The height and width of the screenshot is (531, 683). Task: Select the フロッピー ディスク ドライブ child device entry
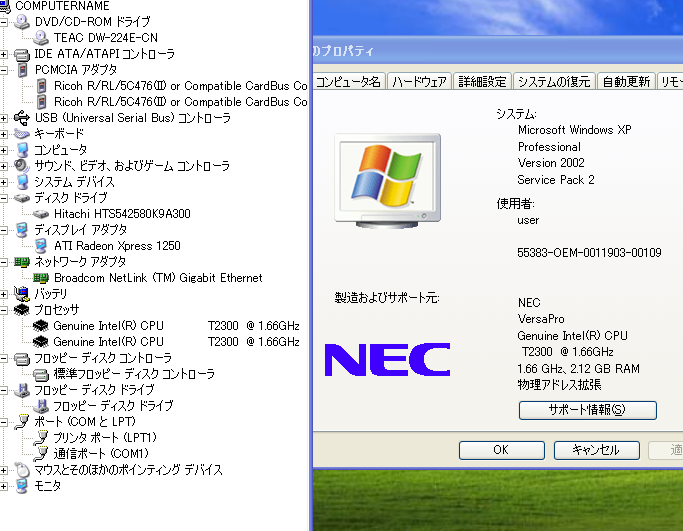click(113, 406)
